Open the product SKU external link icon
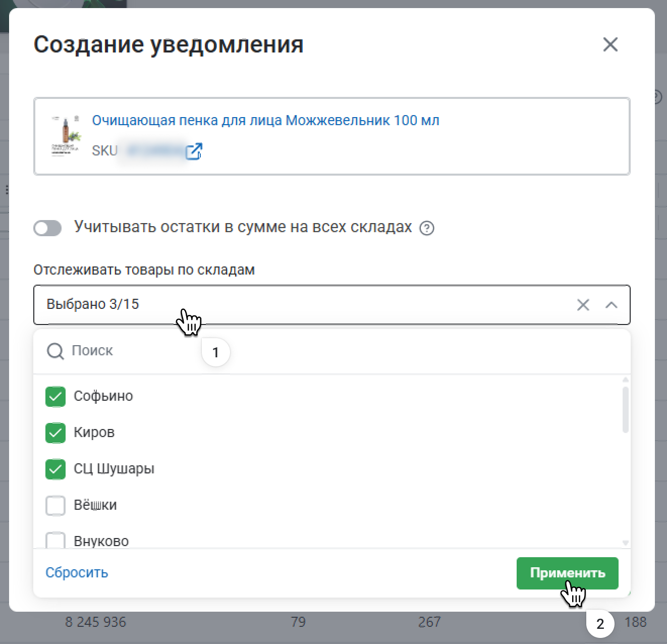The width and height of the screenshot is (667, 644). point(194,151)
